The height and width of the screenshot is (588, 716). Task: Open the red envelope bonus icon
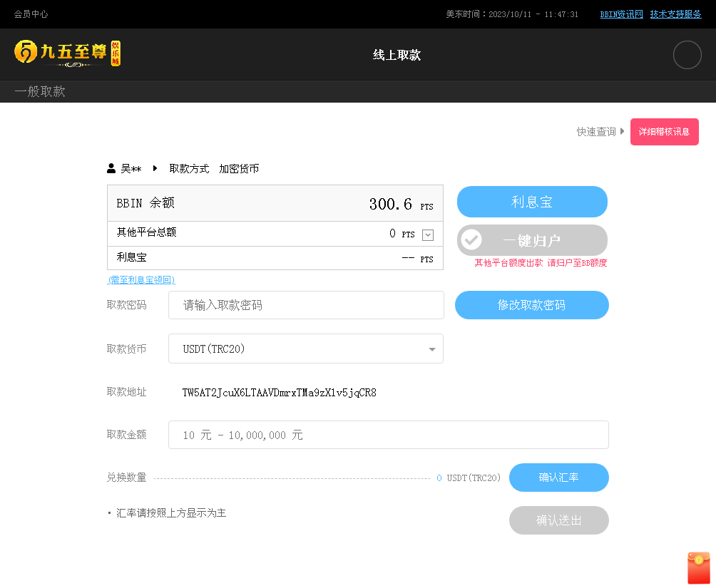698,568
